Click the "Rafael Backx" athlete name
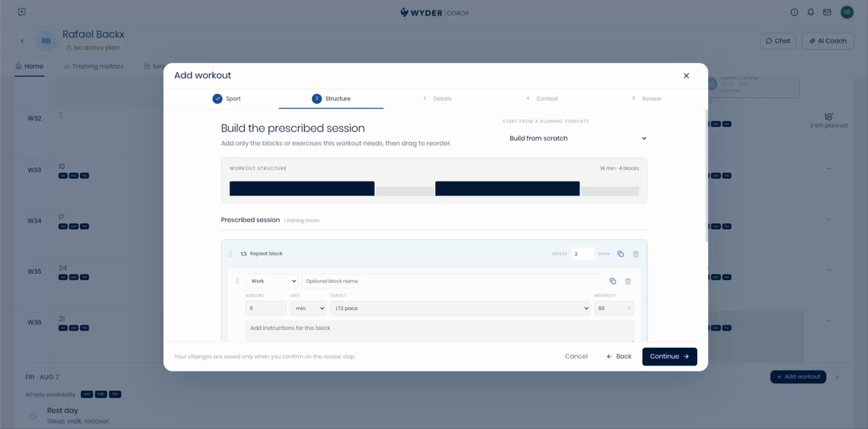This screenshot has height=429, width=868. [94, 34]
